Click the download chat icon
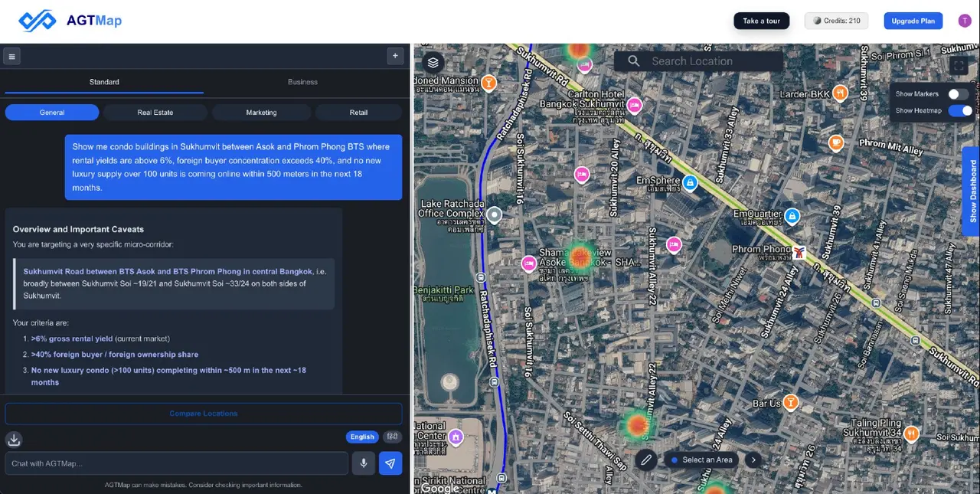 coord(14,440)
